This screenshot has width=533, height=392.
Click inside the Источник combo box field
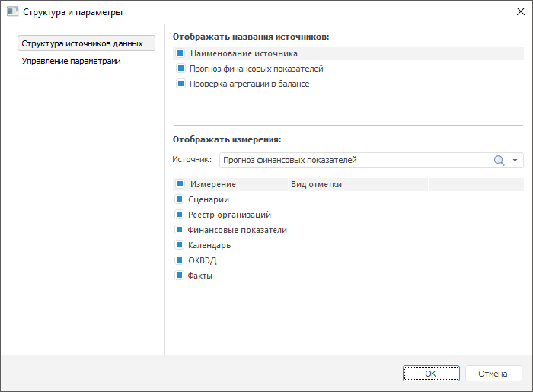350,161
